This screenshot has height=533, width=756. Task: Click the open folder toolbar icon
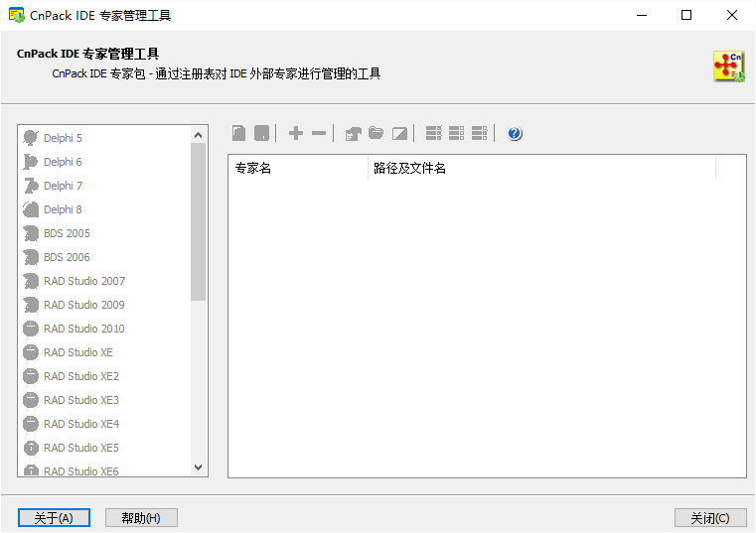377,133
